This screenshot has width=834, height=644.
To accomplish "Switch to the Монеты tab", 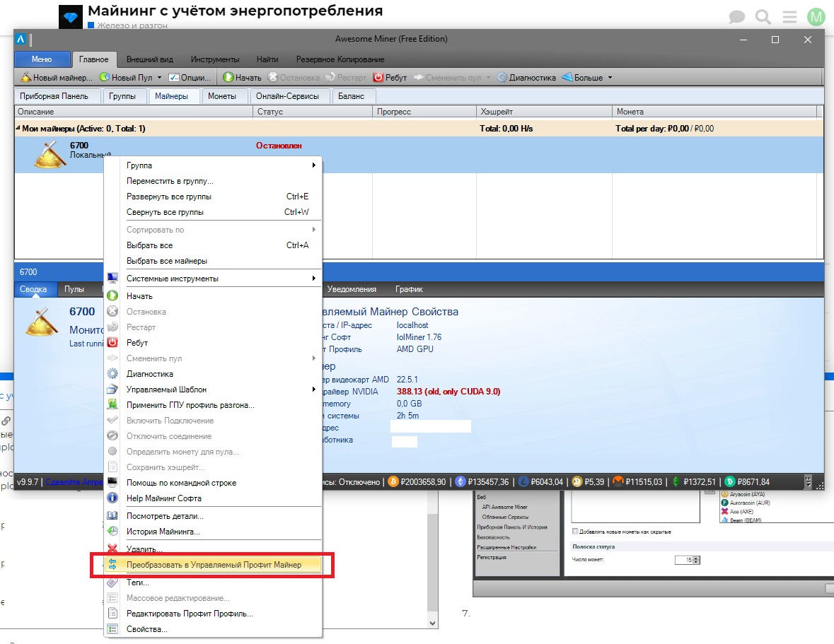I will click(222, 96).
